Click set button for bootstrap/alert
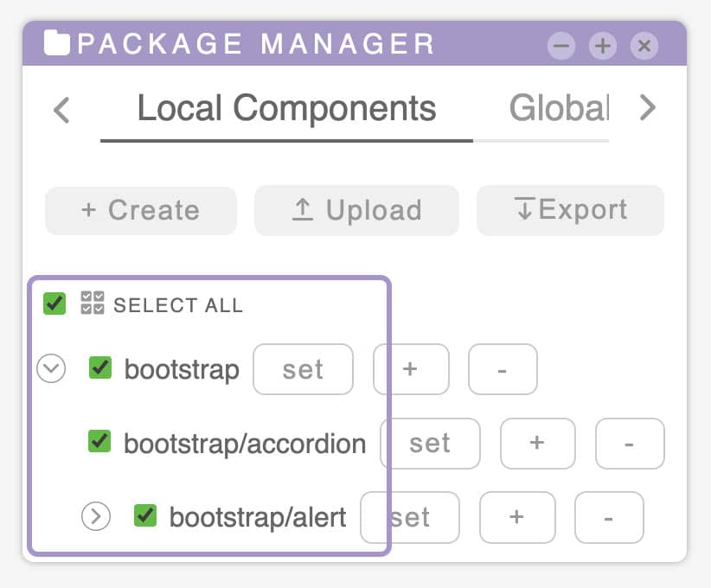The height and width of the screenshot is (588, 711). coord(410,517)
